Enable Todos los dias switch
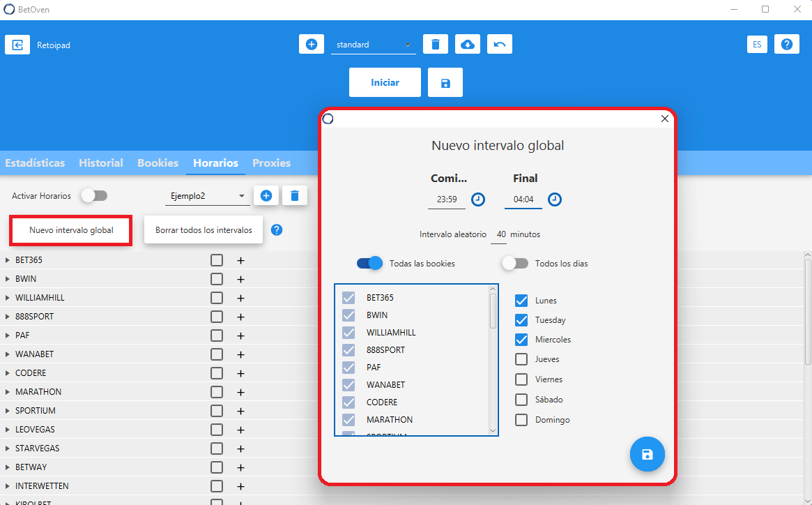812x505 pixels. [x=515, y=264]
